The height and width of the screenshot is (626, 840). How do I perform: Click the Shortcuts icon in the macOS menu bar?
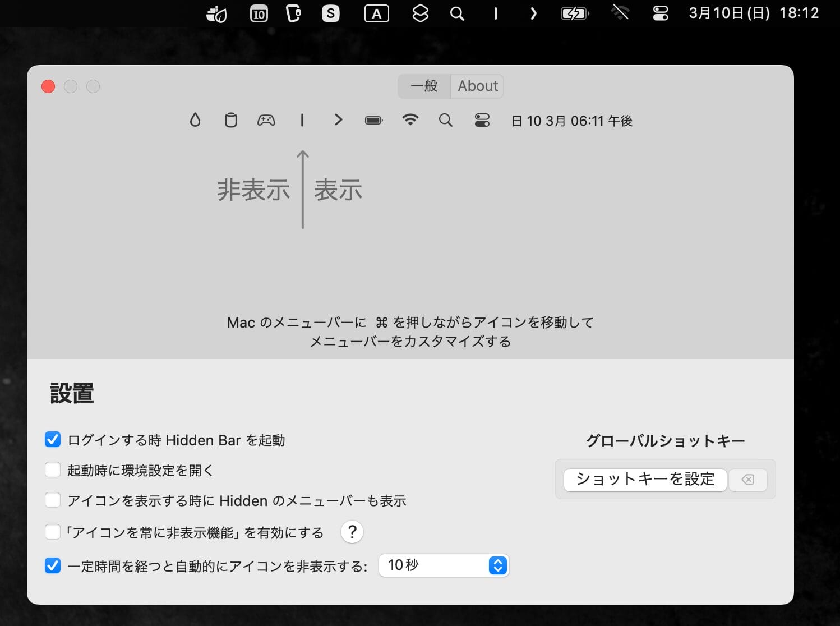(420, 13)
